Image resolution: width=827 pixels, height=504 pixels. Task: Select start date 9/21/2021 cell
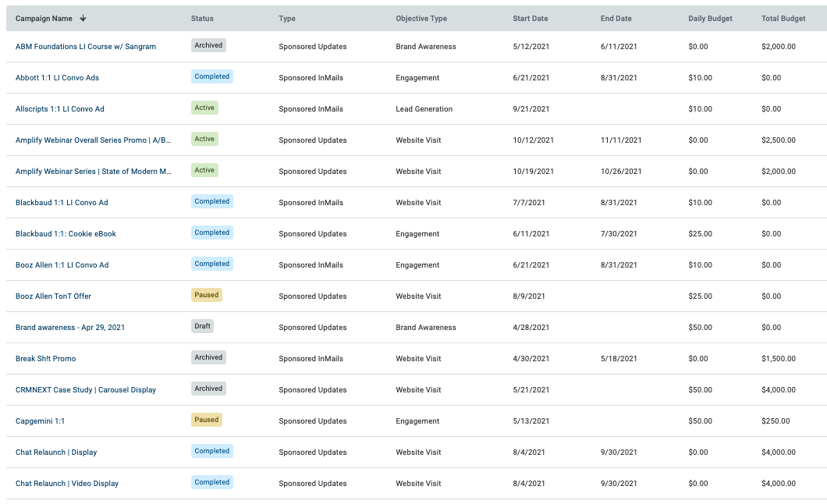pos(531,108)
